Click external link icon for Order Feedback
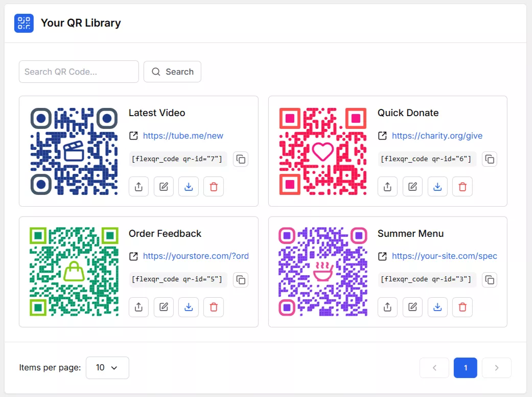Screen dimensions: 532x397 click(x=134, y=256)
